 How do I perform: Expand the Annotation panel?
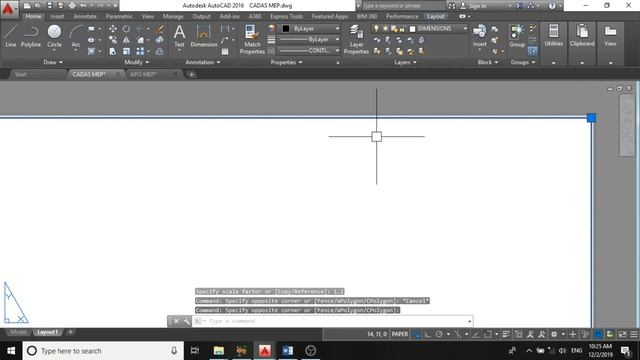[x=203, y=62]
